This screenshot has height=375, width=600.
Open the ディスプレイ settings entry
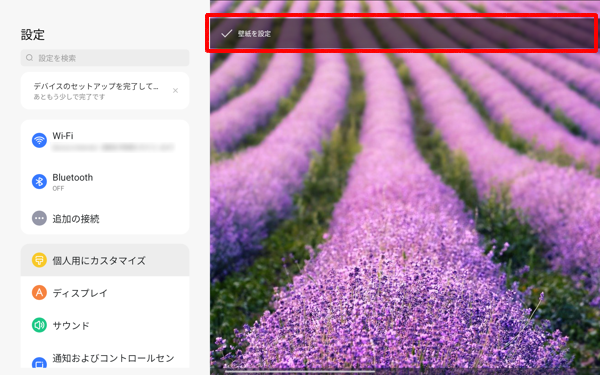[105, 293]
